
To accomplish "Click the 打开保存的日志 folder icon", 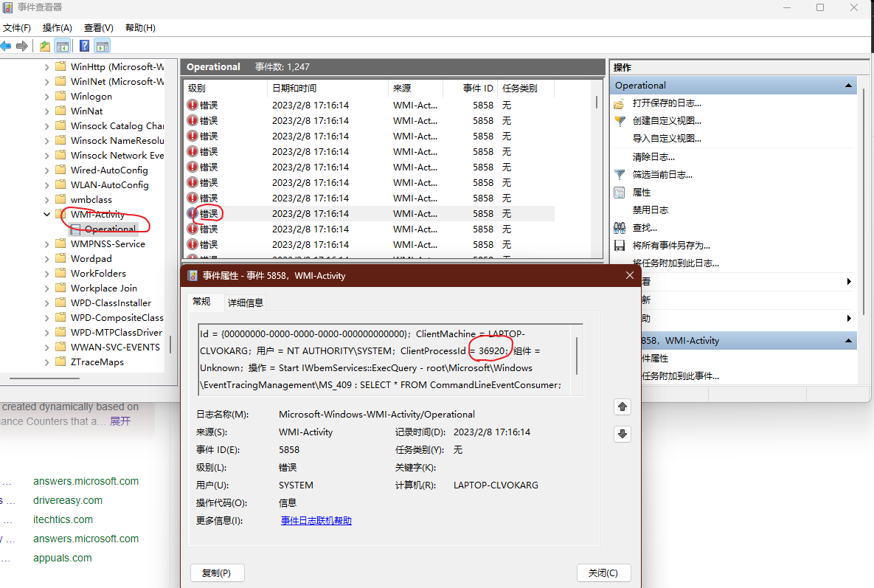I will pos(620,103).
